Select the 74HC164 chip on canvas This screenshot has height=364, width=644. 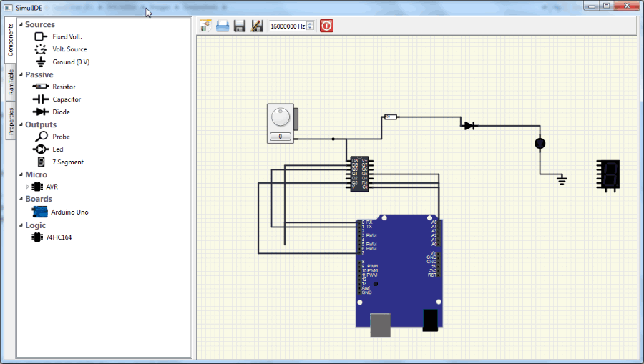(x=359, y=174)
